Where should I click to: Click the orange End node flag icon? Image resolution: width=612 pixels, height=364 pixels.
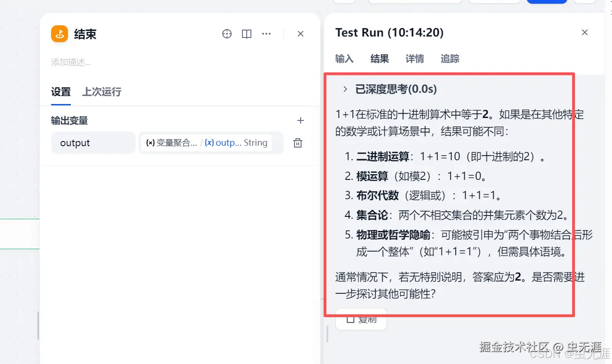click(x=59, y=34)
